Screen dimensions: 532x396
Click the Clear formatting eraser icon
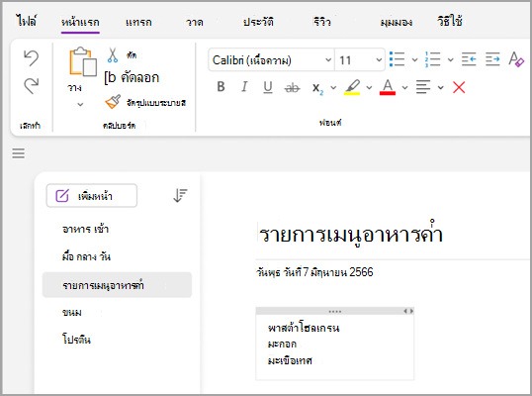516,59
